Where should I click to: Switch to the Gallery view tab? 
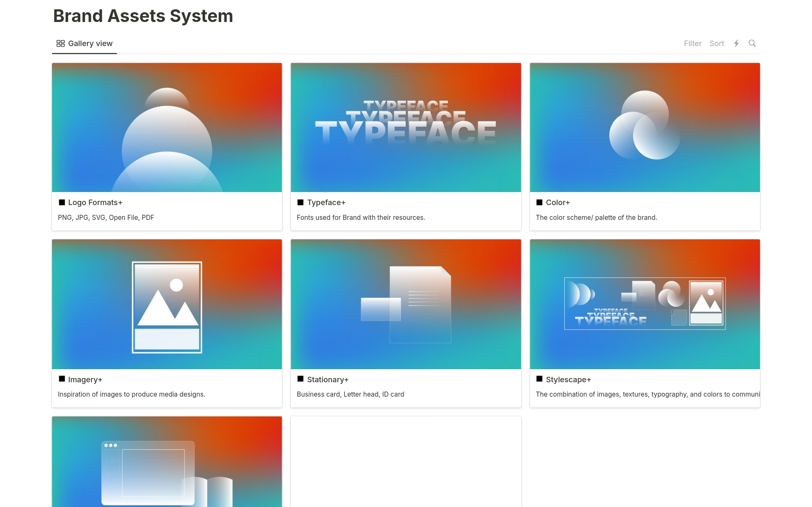tap(85, 44)
